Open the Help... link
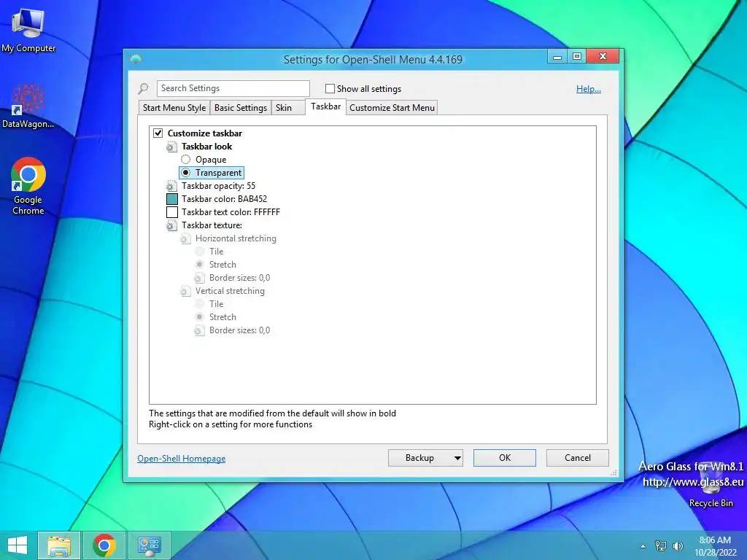 pos(589,88)
